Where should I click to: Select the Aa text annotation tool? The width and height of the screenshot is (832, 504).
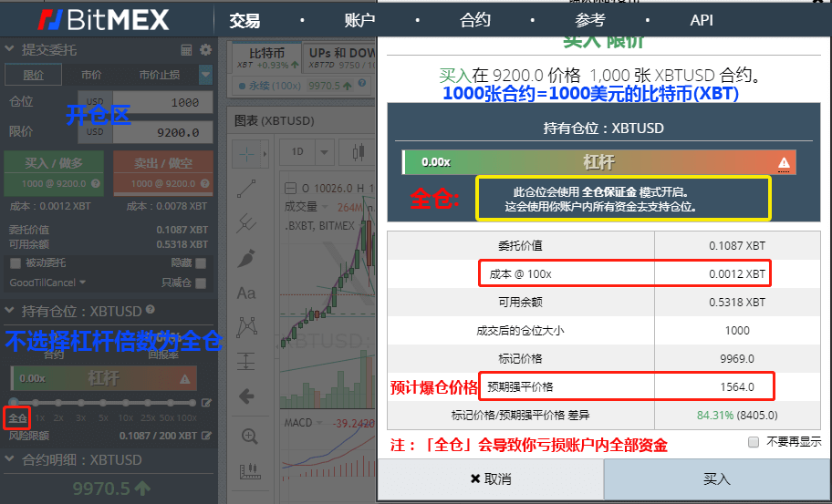tap(246, 293)
